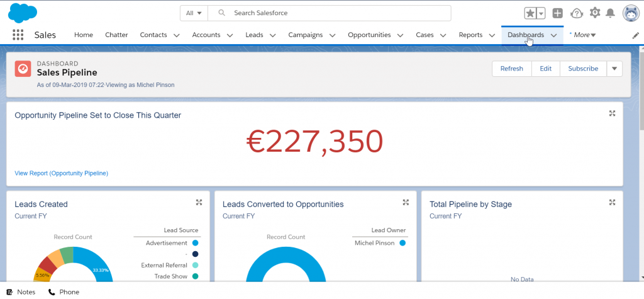Open the App Launcher grid icon
The width and height of the screenshot is (644, 299).
tap(18, 35)
